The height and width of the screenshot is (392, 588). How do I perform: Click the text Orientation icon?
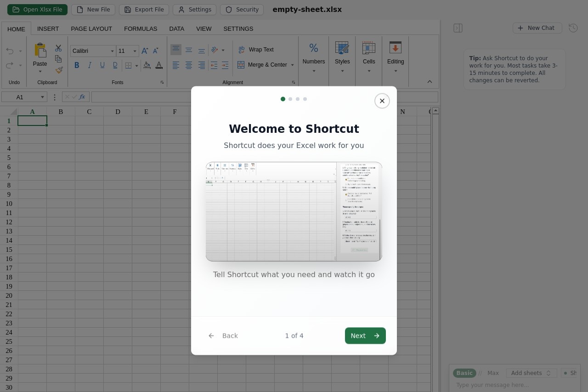(x=215, y=50)
